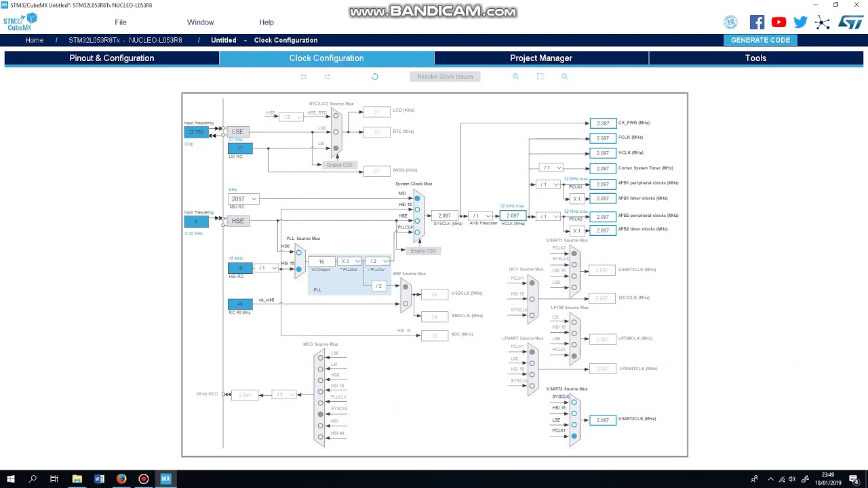Click the ST community network icon
Viewport: 868px width, 488px height.
pos(822,22)
